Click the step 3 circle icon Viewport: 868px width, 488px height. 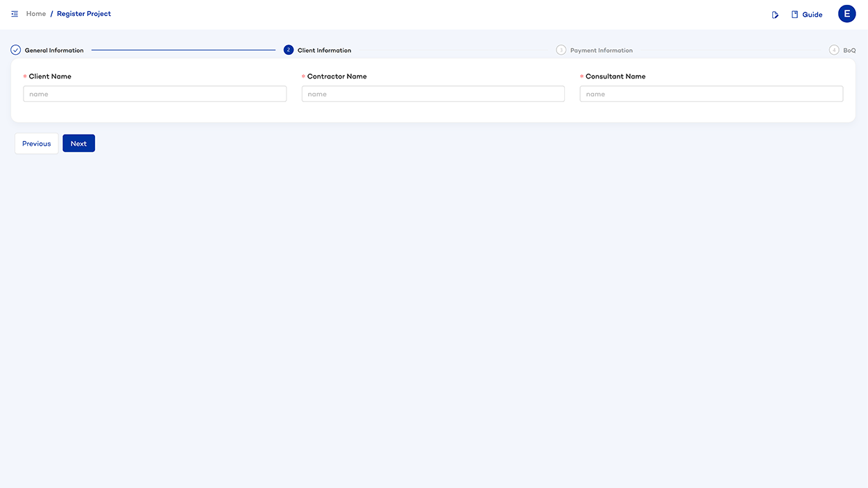[561, 50]
